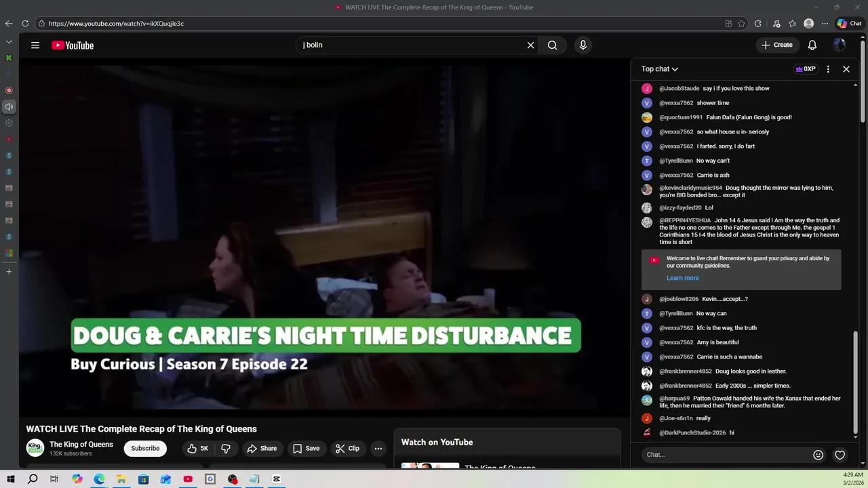Viewport: 868px width, 488px height.
Task: Follow the Learn more chat guidelines link
Action: click(x=682, y=278)
